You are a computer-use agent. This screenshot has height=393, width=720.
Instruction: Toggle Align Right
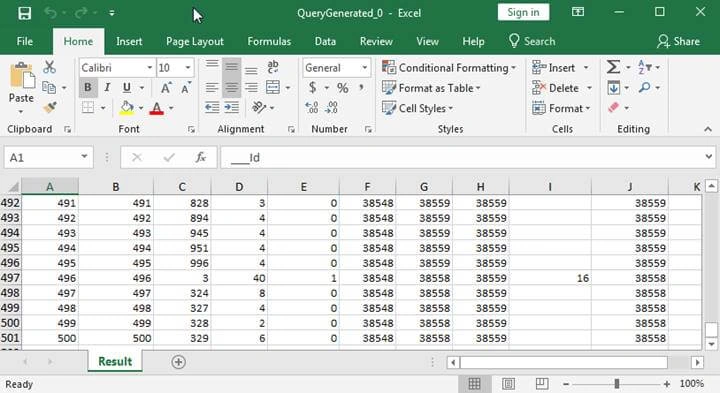251,87
